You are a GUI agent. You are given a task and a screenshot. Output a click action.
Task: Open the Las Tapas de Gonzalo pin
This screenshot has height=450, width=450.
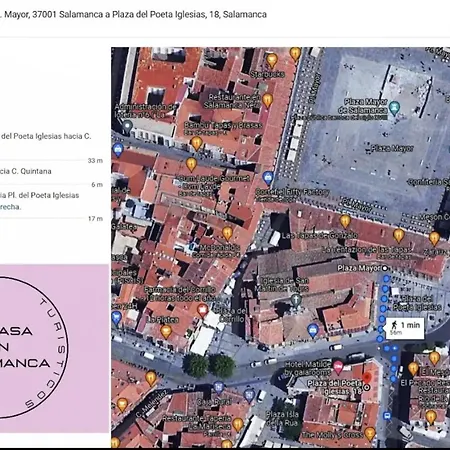point(345,221)
